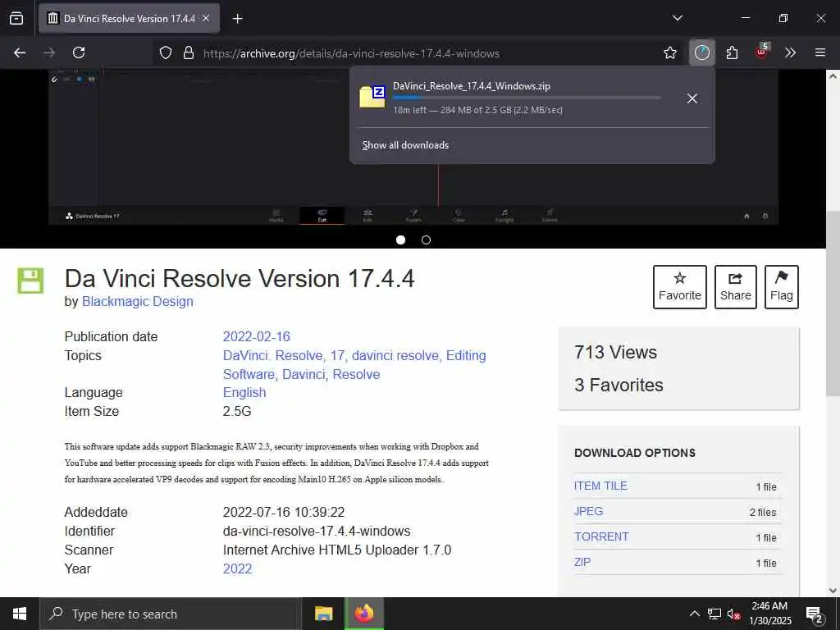Show more tools overflow chevrons

pyautogui.click(x=790, y=52)
